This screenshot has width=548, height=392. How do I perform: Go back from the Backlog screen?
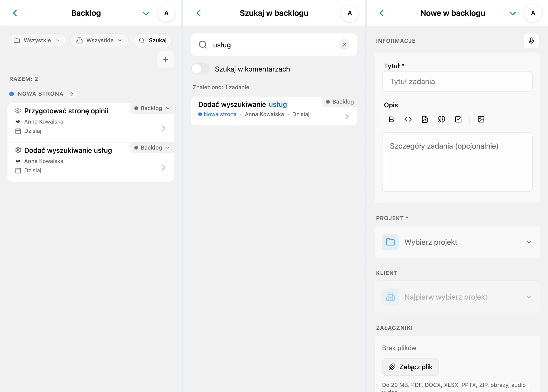click(15, 13)
